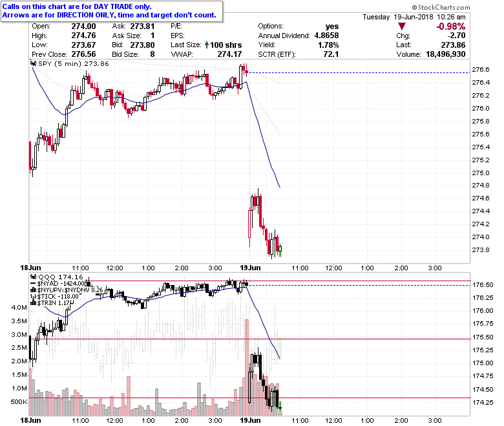This screenshot has height=426, width=504.
Task: Click the latest green-highlighted candle on SPY chart
Action: (280, 250)
